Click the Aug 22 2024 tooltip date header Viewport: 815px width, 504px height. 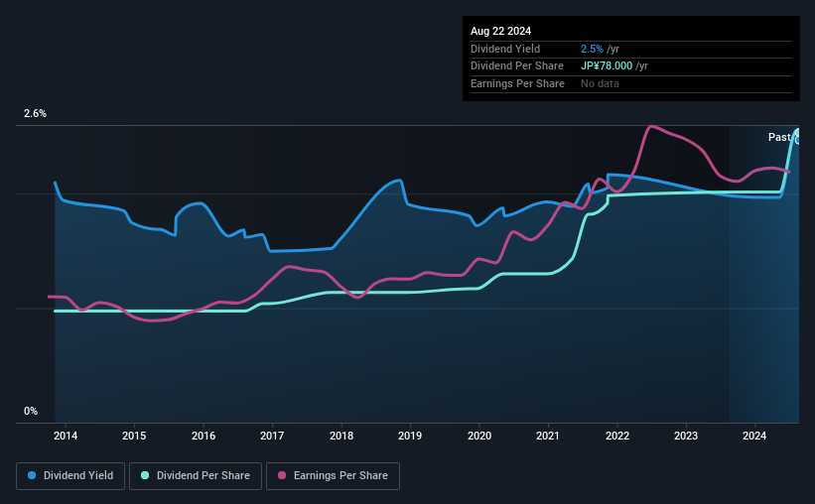[498, 31]
